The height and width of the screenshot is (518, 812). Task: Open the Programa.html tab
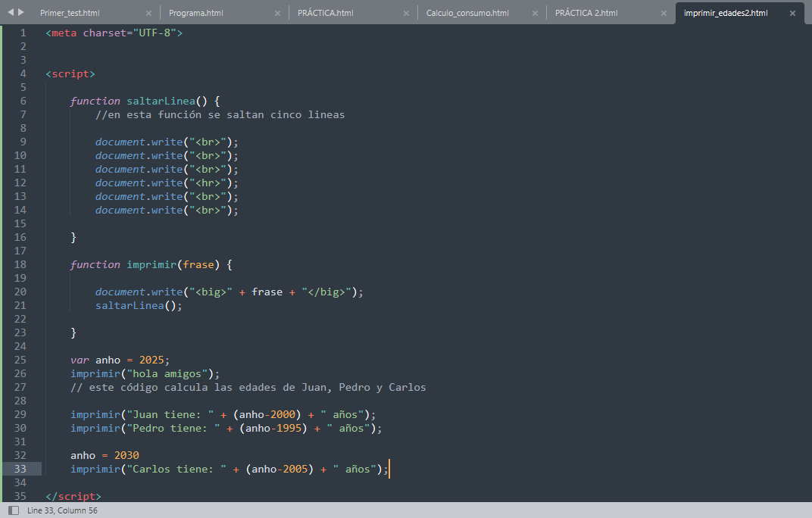pos(195,13)
